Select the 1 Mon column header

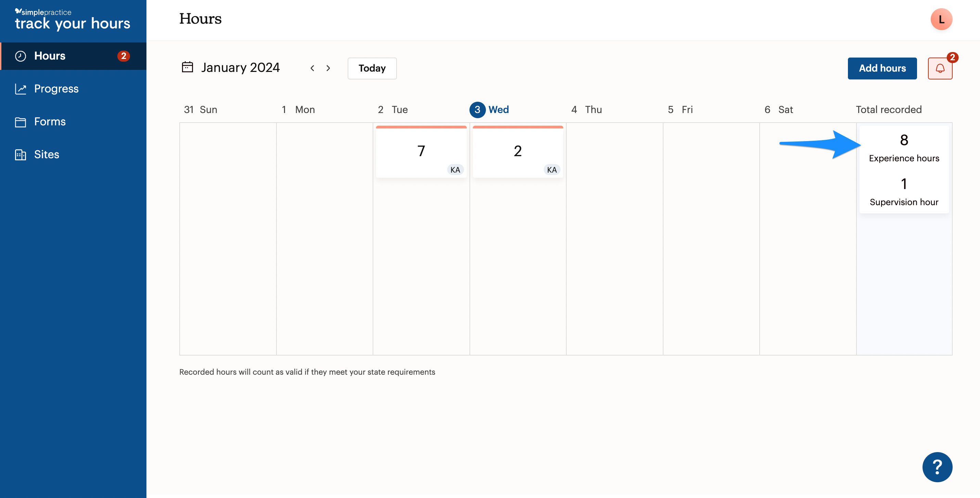pyautogui.click(x=298, y=110)
